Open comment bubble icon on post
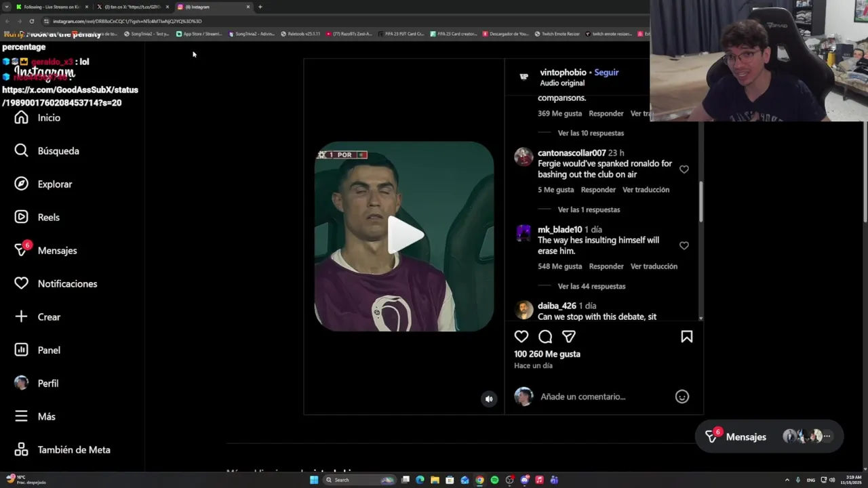Screen dimensions: 868x488 [x=545, y=337]
